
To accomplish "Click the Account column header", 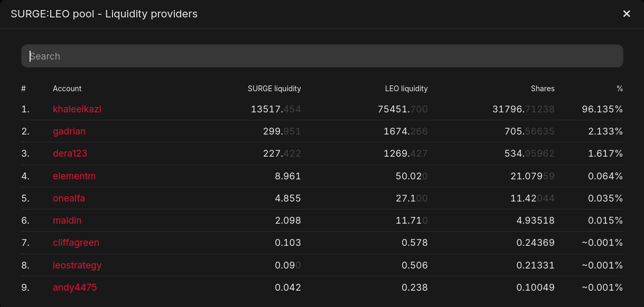I will pos(67,89).
